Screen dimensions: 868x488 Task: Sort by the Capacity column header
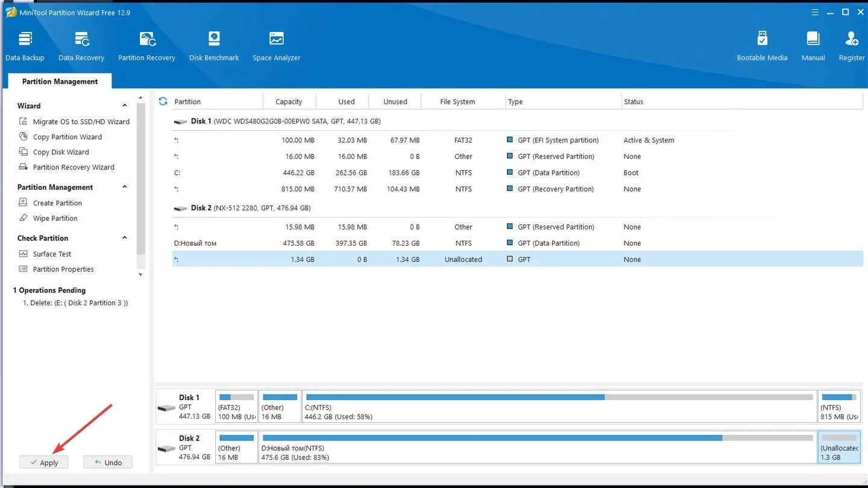(289, 102)
